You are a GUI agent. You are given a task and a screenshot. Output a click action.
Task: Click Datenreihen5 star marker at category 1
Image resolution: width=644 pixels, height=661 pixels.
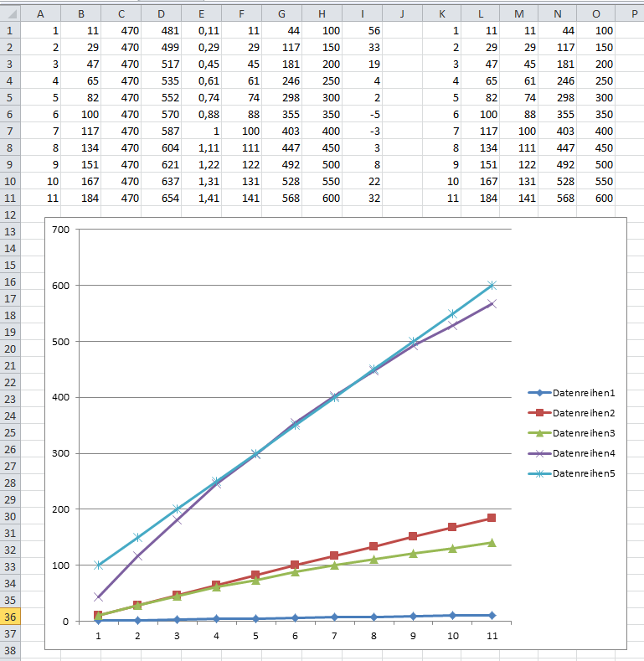click(98, 565)
